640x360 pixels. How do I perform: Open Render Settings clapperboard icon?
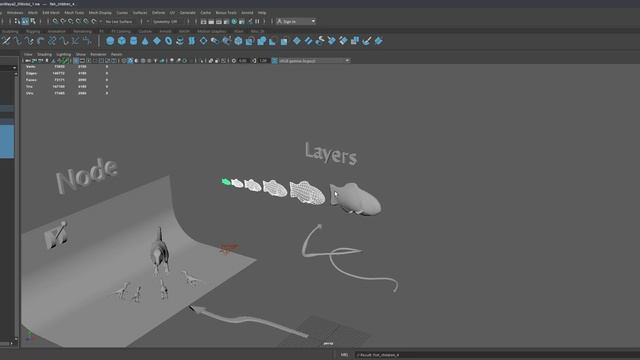pyautogui.click(x=227, y=22)
